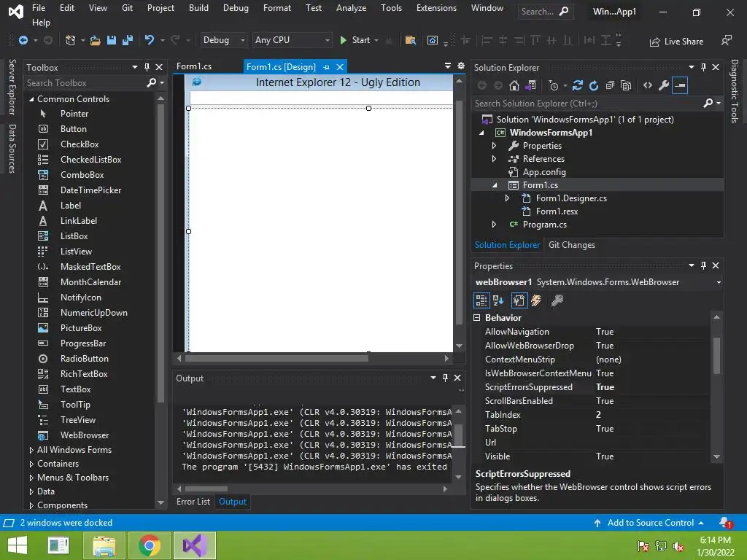Select the CheckBox control in Toolbox

80,144
